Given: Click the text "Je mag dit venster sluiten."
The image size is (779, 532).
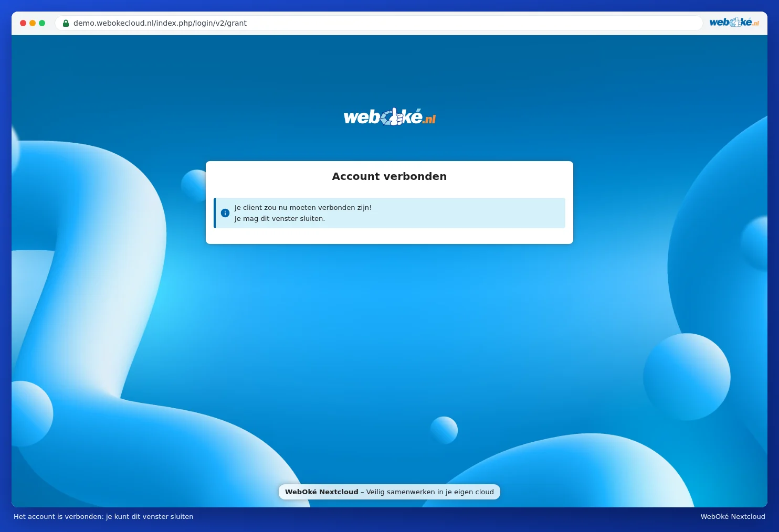Looking at the screenshot, I should 280,218.
